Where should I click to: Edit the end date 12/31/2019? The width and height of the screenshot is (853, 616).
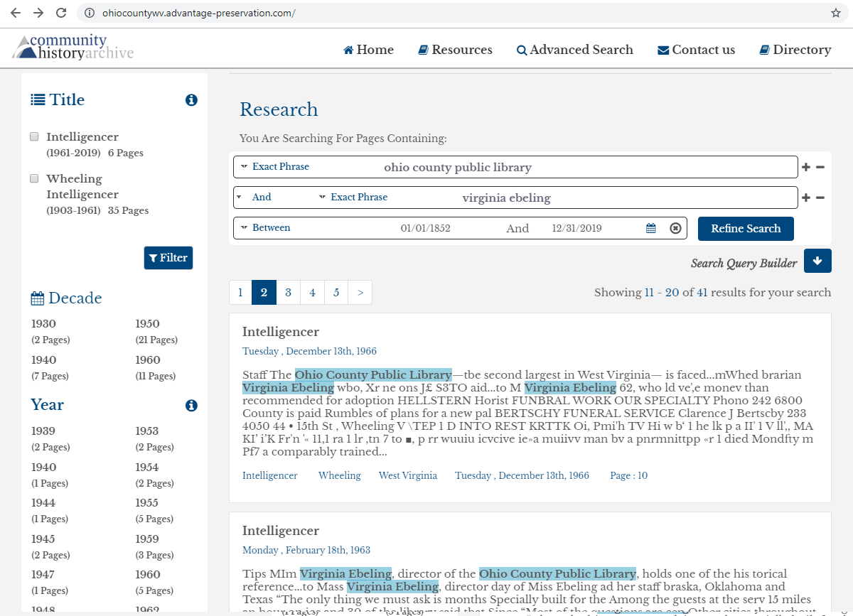[577, 228]
